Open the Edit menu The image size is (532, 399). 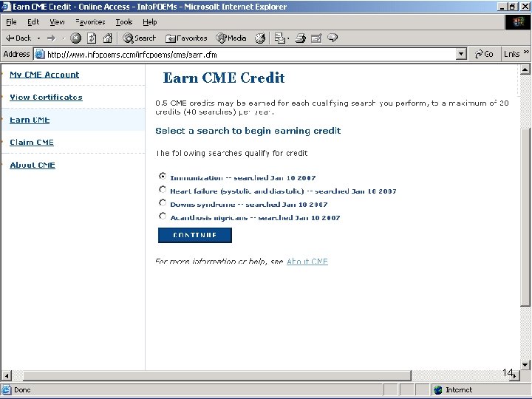pyautogui.click(x=33, y=22)
